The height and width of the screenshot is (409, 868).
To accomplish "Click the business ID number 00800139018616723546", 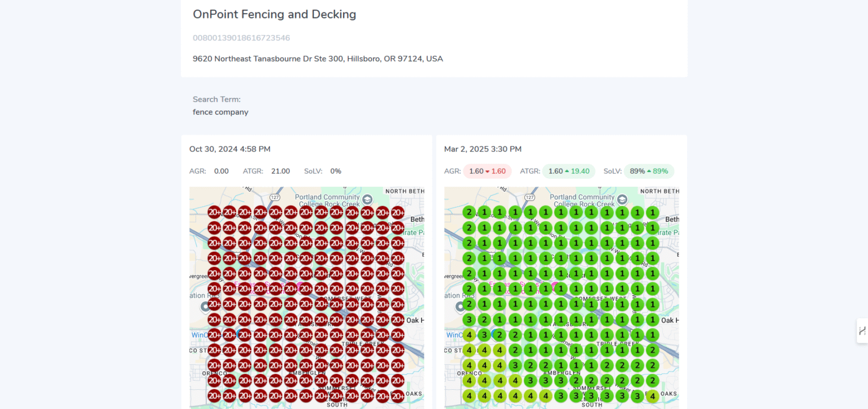I will [x=241, y=38].
